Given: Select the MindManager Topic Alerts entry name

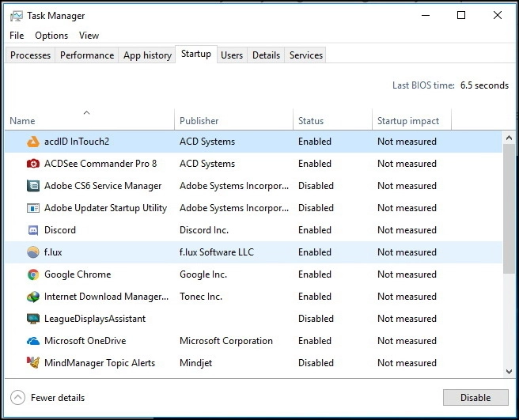Looking at the screenshot, I should coord(100,363).
